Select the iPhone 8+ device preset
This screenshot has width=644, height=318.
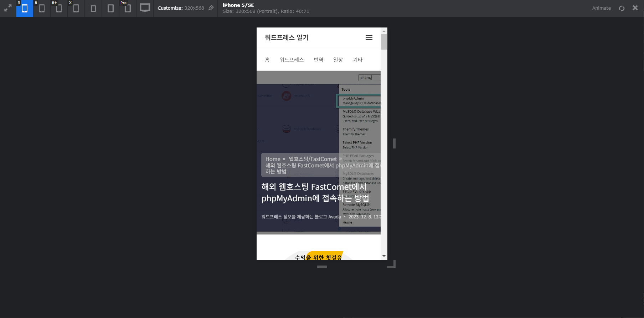click(x=59, y=8)
